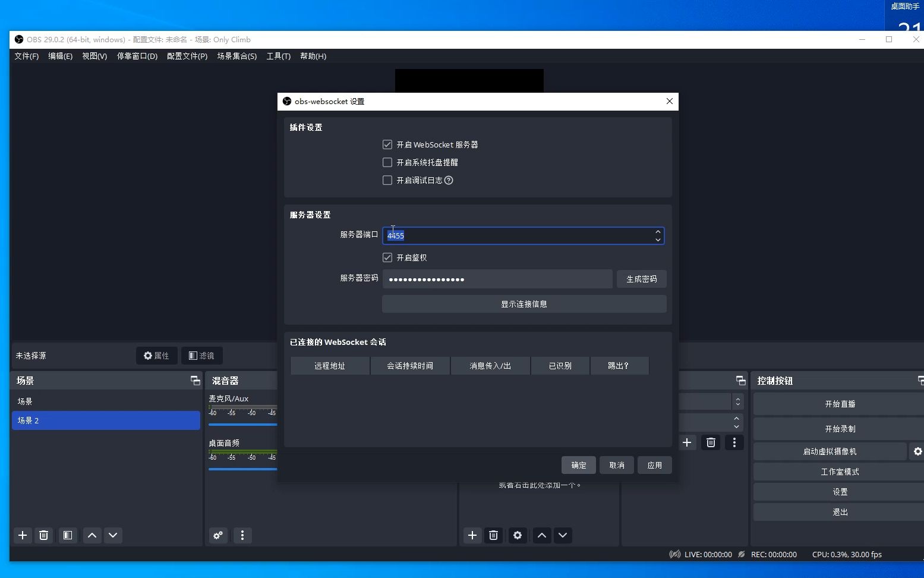924x578 pixels.
Task: Open the 编辑(E) menu
Action: pos(61,56)
